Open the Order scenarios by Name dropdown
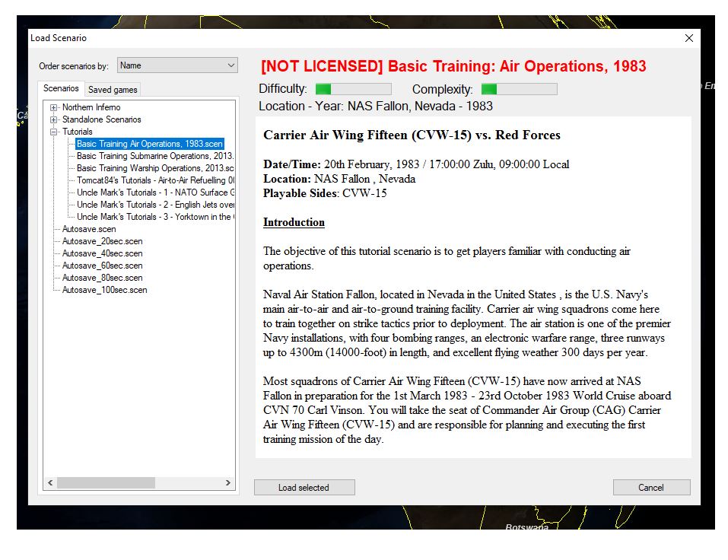728x560 pixels. point(177,65)
